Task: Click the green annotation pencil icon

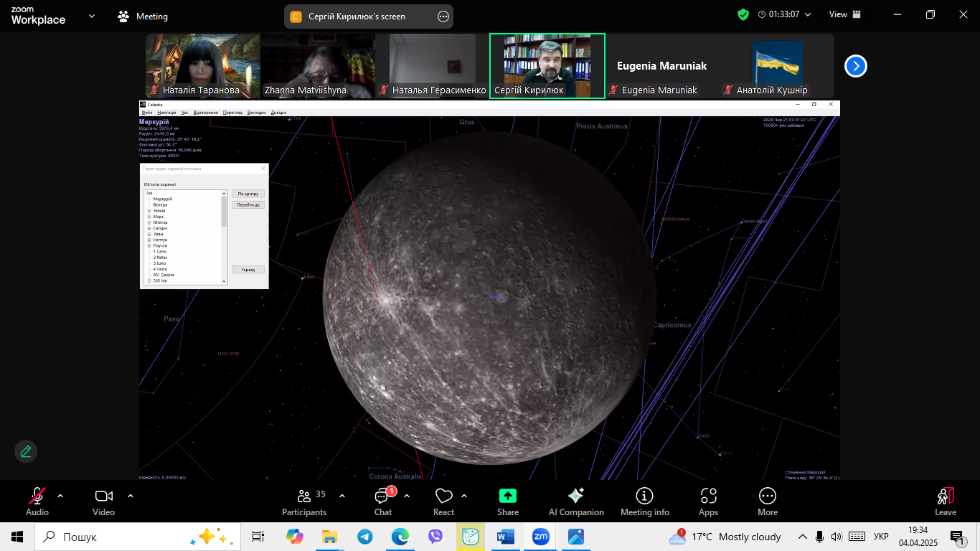Action: point(26,451)
